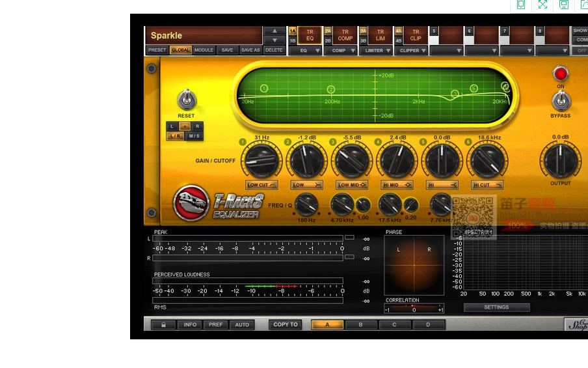The width and height of the screenshot is (588, 368).
Task: Click the small Q knob set to 1.00
Action: (363, 205)
